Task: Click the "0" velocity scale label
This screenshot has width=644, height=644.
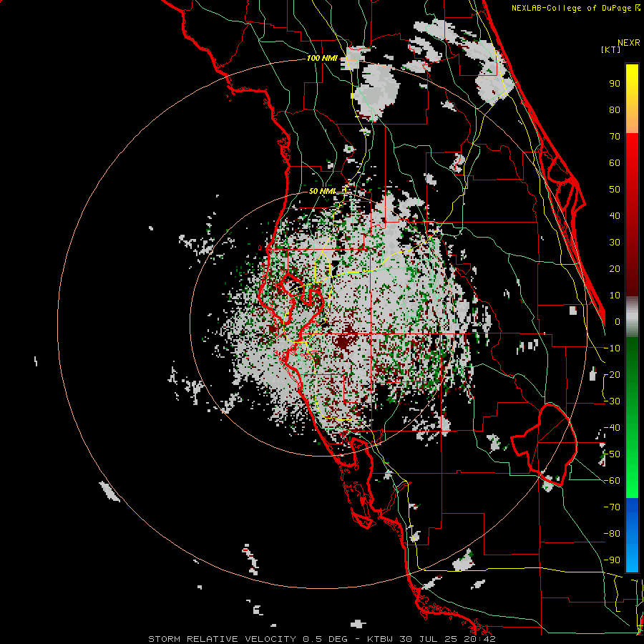Action: tap(618, 321)
